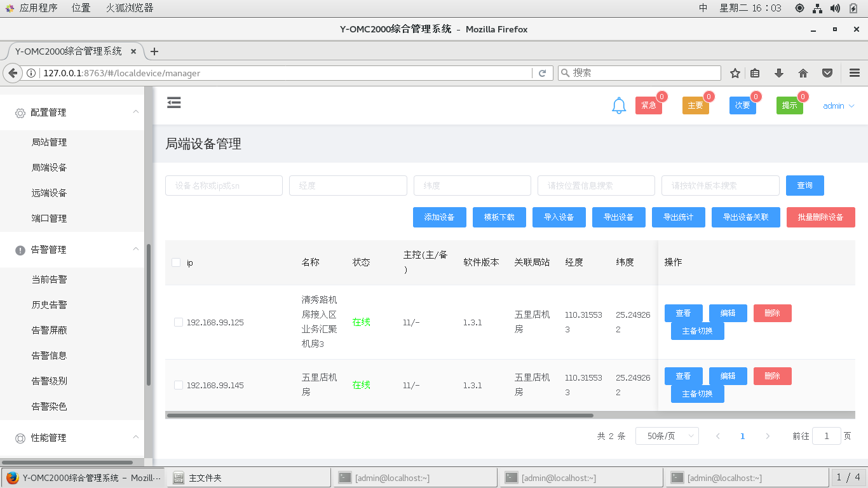Click the horizontal scrollbar under the device table
The width and height of the screenshot is (868, 488).
[x=379, y=416]
